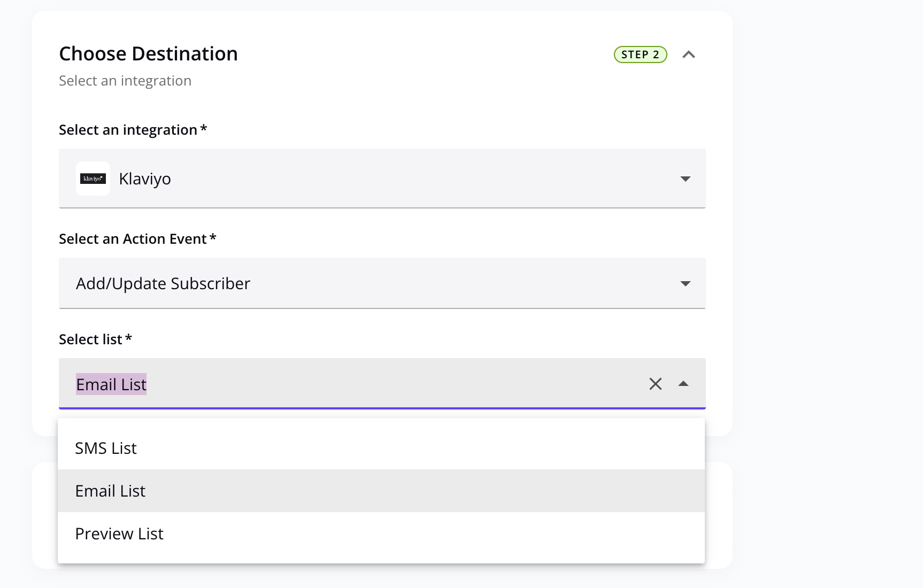Choose Email List option in dropdown
The image size is (923, 588).
coord(381,491)
